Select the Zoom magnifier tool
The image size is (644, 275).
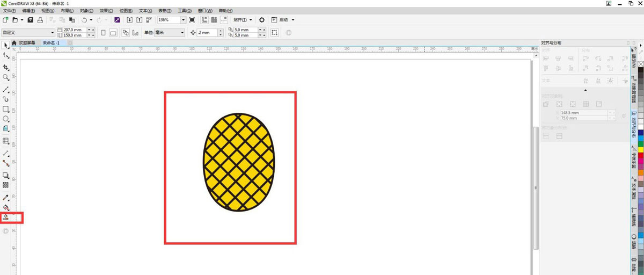tap(6, 77)
